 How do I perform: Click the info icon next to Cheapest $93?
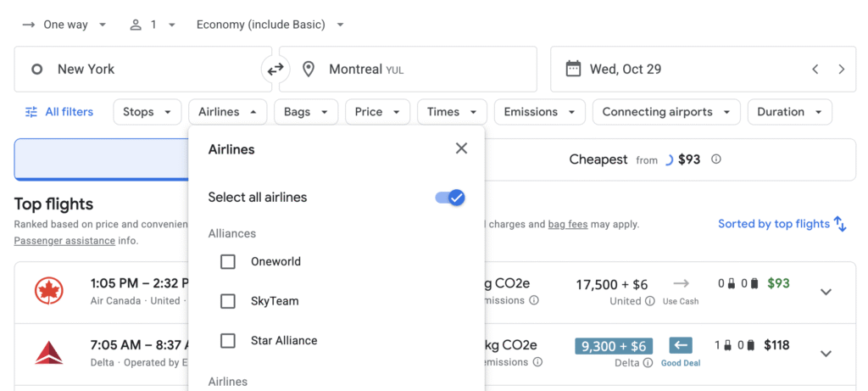[715, 159]
